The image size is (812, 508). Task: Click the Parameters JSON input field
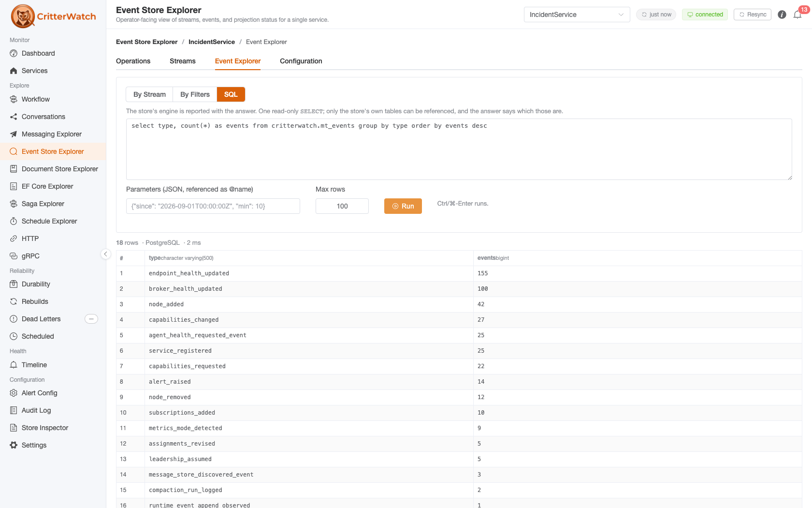pos(213,206)
